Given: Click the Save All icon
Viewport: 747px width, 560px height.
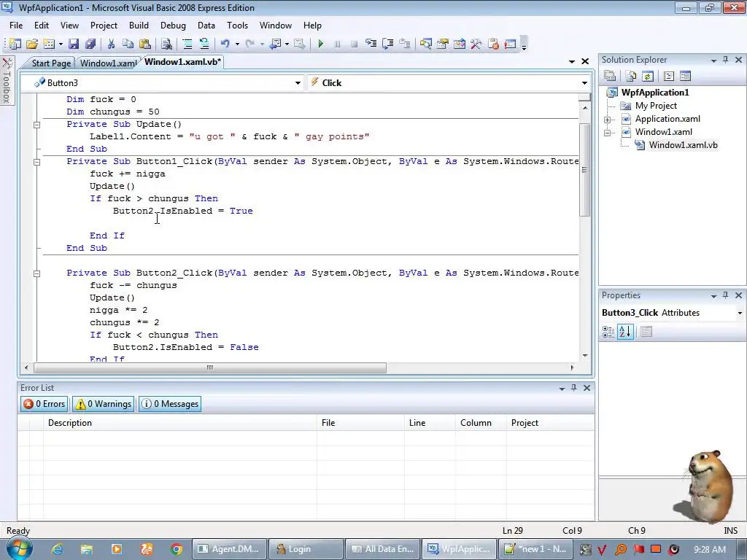Looking at the screenshot, I should point(90,44).
